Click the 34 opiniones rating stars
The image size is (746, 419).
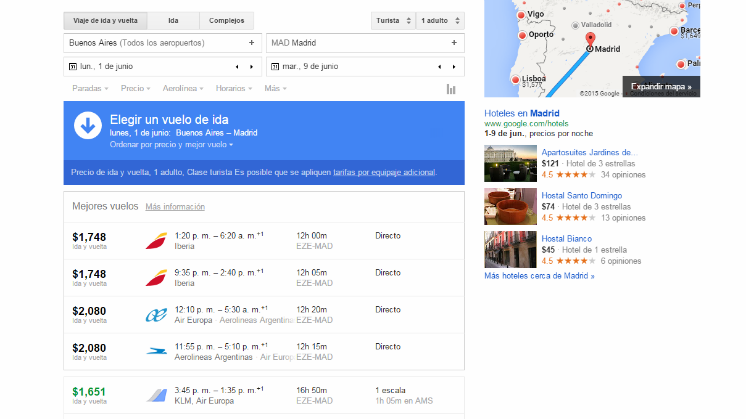tap(576, 175)
